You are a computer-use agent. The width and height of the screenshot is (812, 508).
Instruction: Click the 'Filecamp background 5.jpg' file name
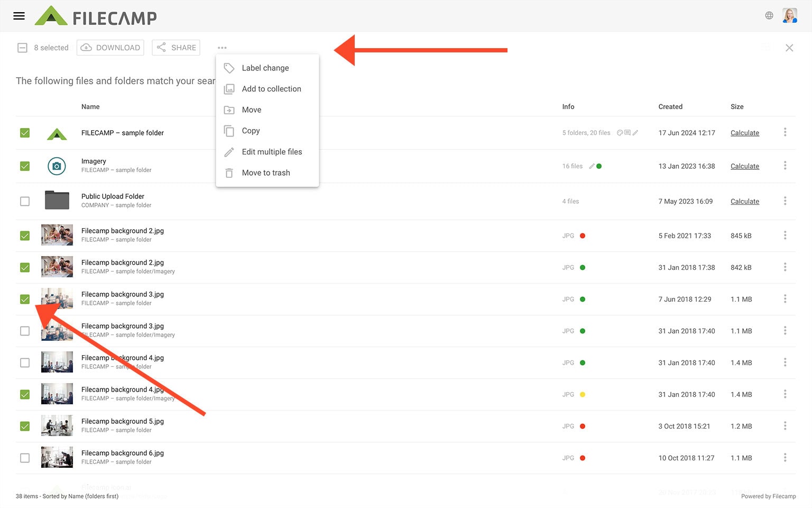coord(123,421)
